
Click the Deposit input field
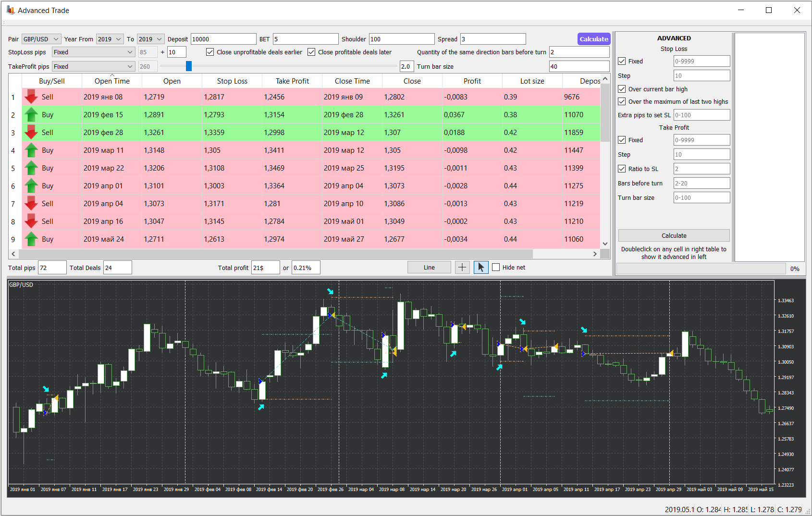(223, 39)
